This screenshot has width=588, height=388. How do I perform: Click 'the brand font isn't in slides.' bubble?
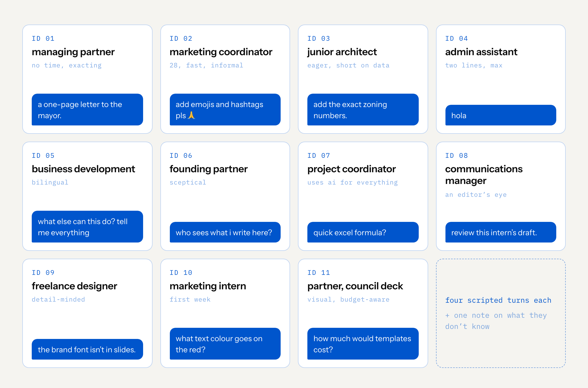pyautogui.click(x=87, y=349)
